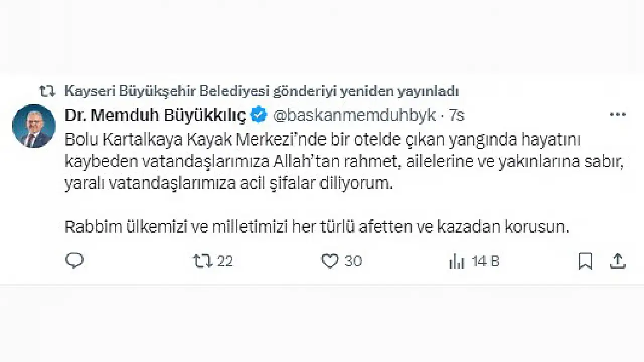
Task: Bookmark the tweet using the bookmark icon
Action: (x=585, y=261)
